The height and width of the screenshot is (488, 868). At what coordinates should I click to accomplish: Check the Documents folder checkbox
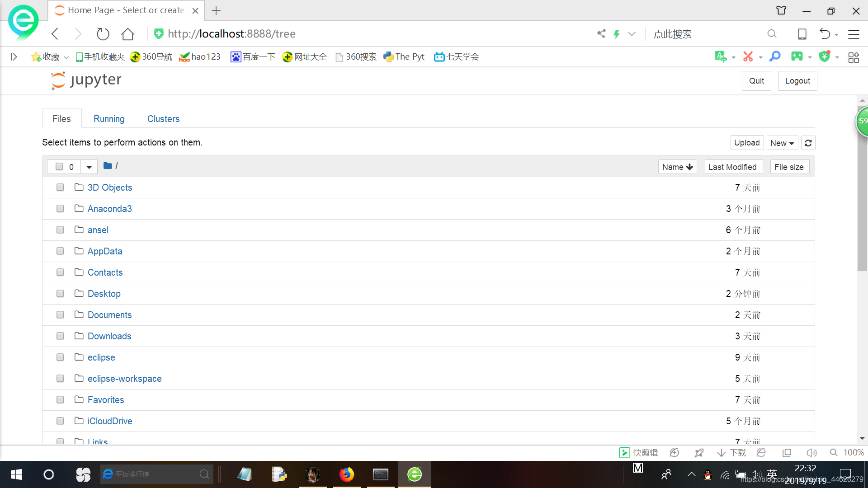pos(60,315)
